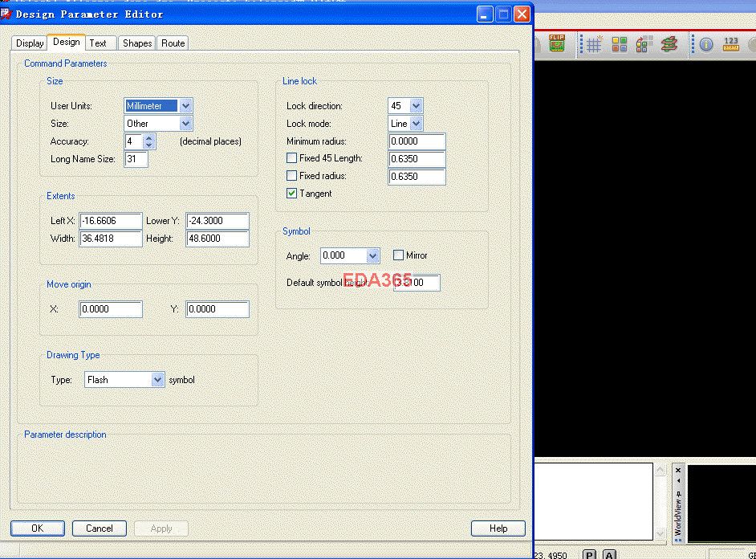
Task: Click the console scrollbar down arrow
Action: coord(660,533)
